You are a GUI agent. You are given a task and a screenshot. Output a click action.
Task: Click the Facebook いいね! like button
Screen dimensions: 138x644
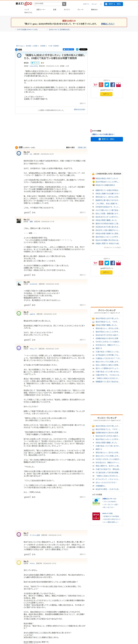click(68, 49)
